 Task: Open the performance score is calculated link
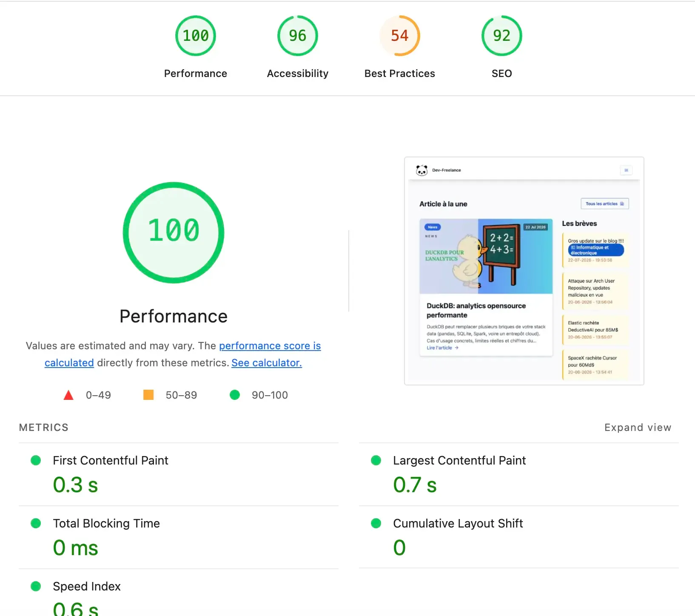tap(183, 354)
